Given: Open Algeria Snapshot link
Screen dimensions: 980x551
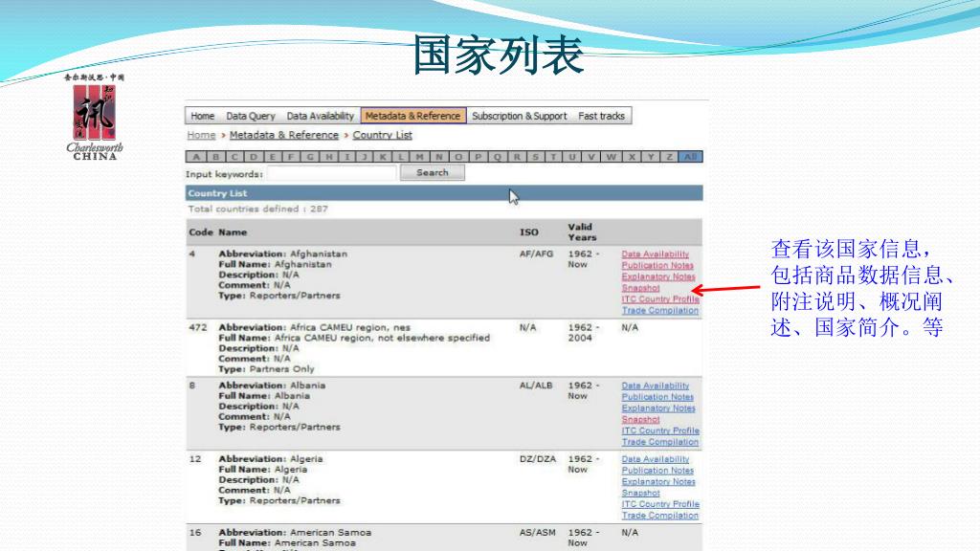Looking at the screenshot, I should (640, 493).
